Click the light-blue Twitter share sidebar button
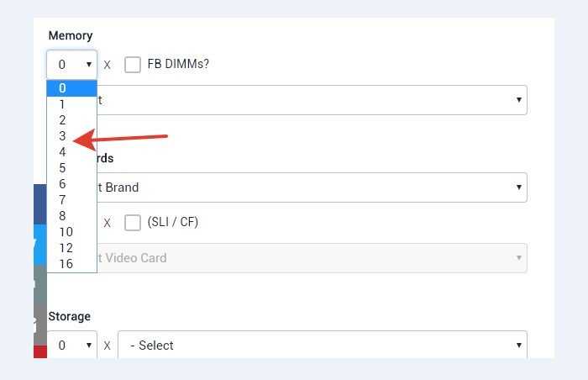Screen dimensions: 588x380 tap(40, 245)
